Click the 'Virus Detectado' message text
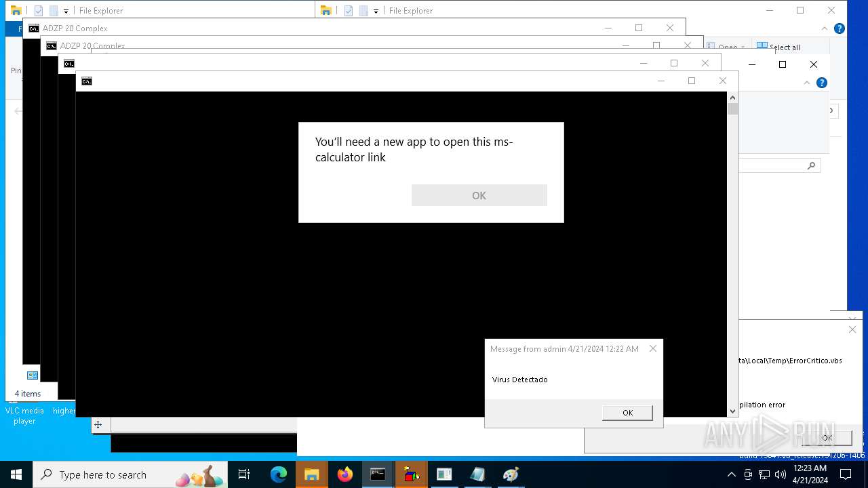Screen dimensions: 868x488 click(x=519, y=380)
